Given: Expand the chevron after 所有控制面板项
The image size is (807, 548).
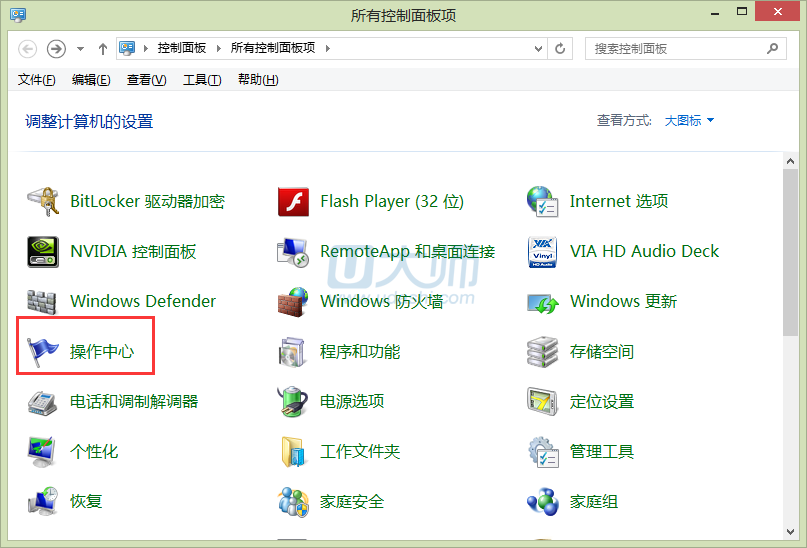Looking at the screenshot, I should 328,48.
